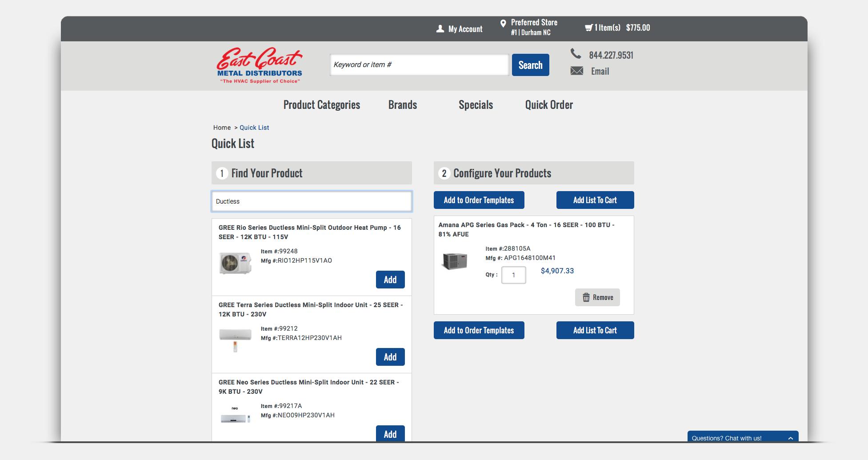The image size is (868, 460).
Task: Click Mfg # TERRA12HP230V1AH text
Action: (x=301, y=338)
